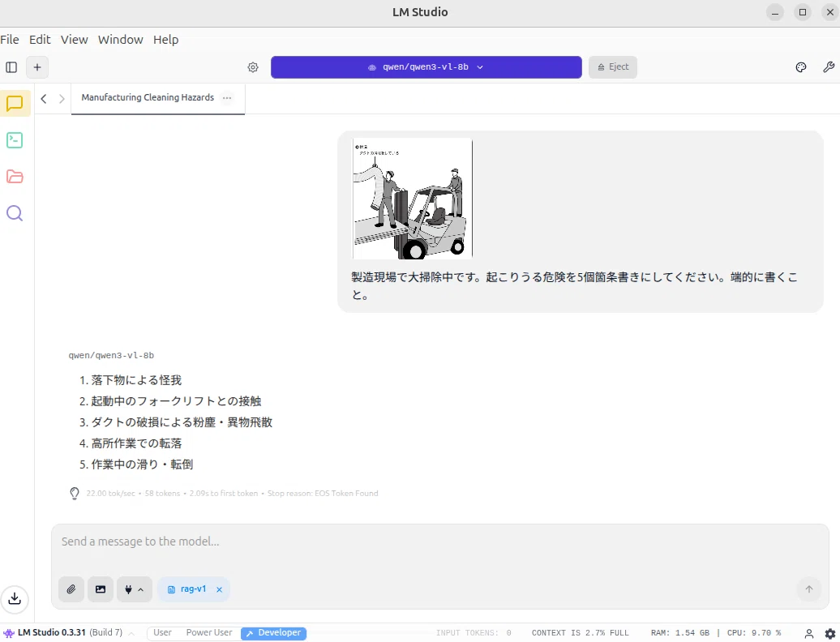Open forklift image thumbnail in message
The height and width of the screenshot is (642, 840).
point(412,199)
